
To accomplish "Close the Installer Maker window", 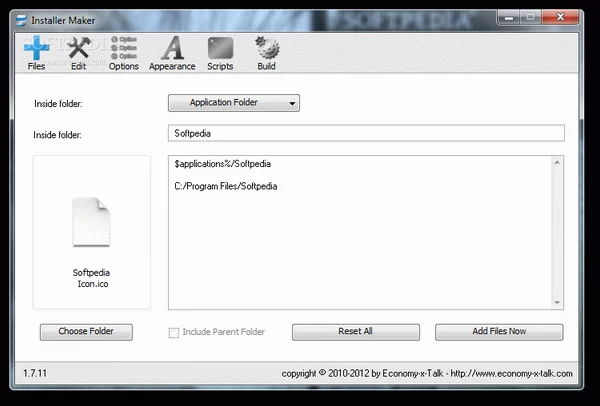I will click(x=560, y=17).
